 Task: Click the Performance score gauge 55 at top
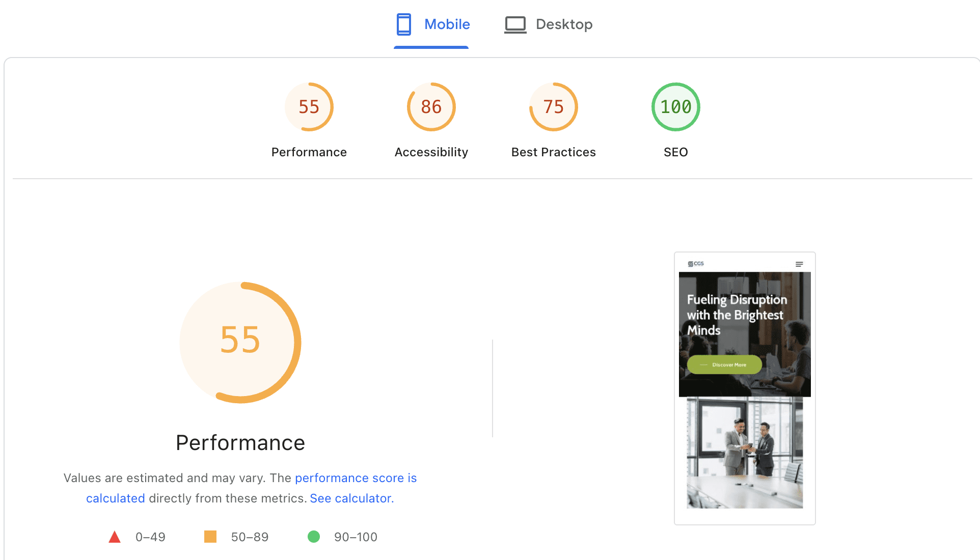pyautogui.click(x=309, y=107)
